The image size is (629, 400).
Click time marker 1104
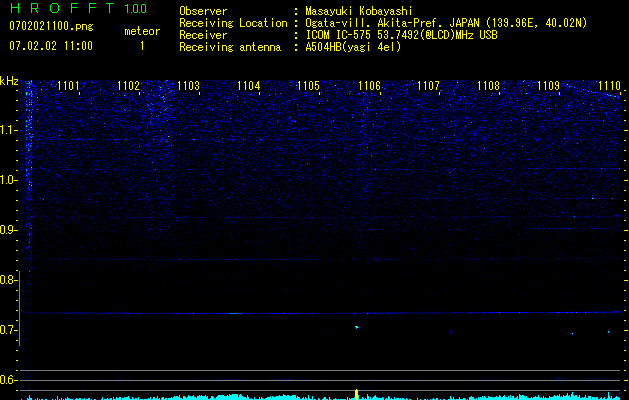[248, 86]
